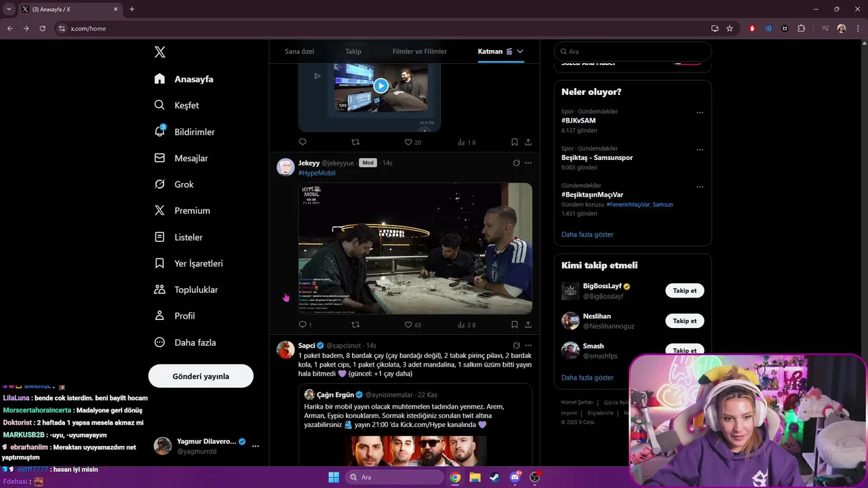Open Steam from taskbar
This screenshot has width=868, height=488.
pos(494,477)
